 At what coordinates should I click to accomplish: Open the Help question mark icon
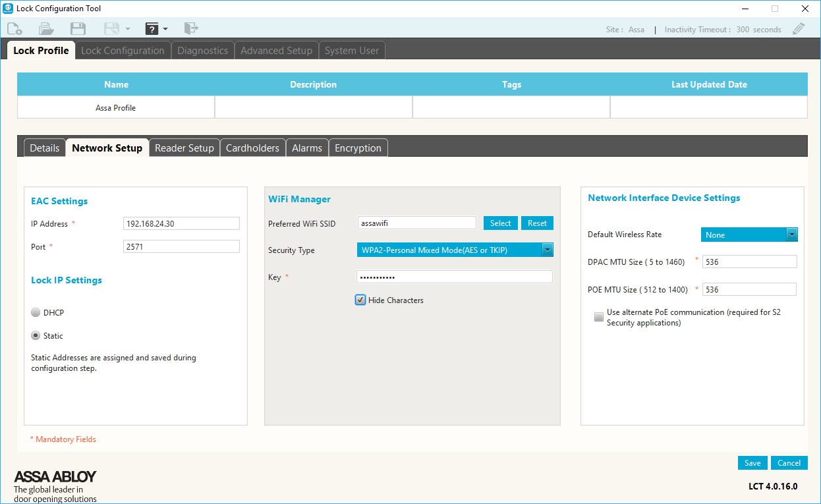coord(152,28)
